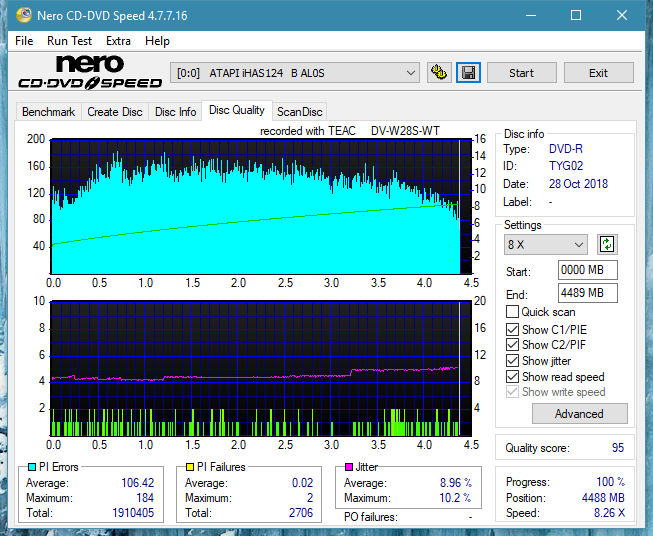Click the PI errors chart area
This screenshot has width=653, height=536.
click(261, 206)
